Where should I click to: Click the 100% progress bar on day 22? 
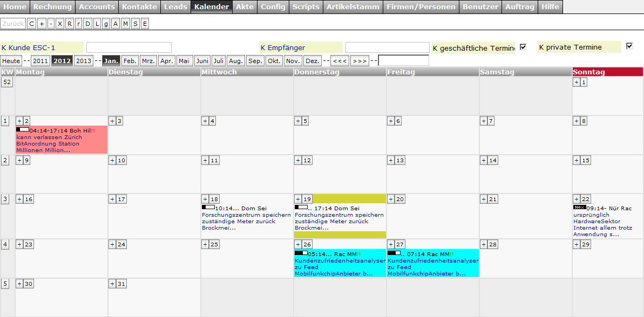(x=580, y=208)
